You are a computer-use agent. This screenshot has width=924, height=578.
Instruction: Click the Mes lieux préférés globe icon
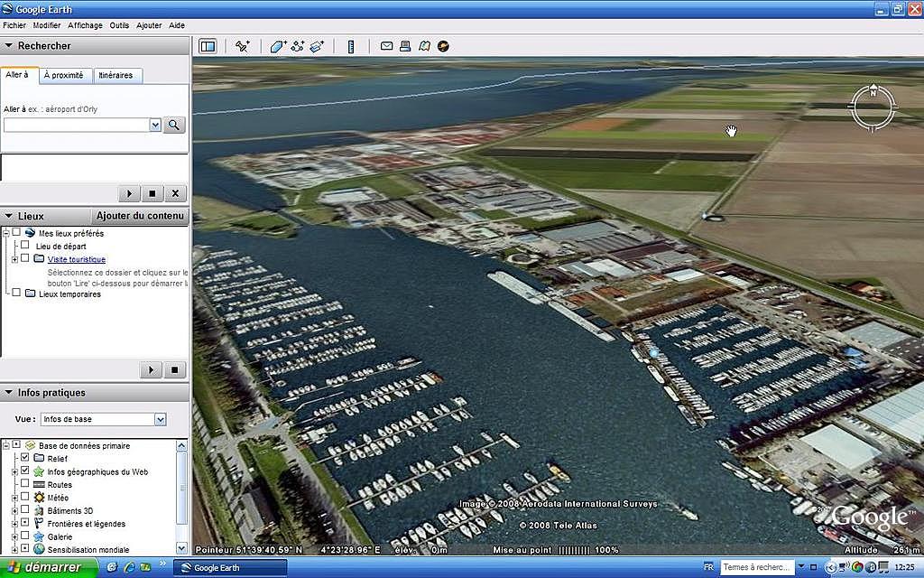[30, 233]
